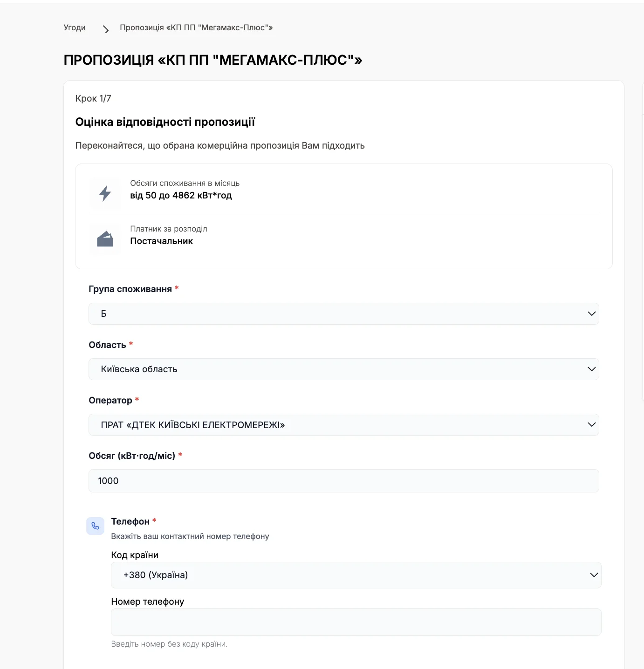The height and width of the screenshot is (669, 644).
Task: Click the Телефон field label
Action: coord(130,521)
